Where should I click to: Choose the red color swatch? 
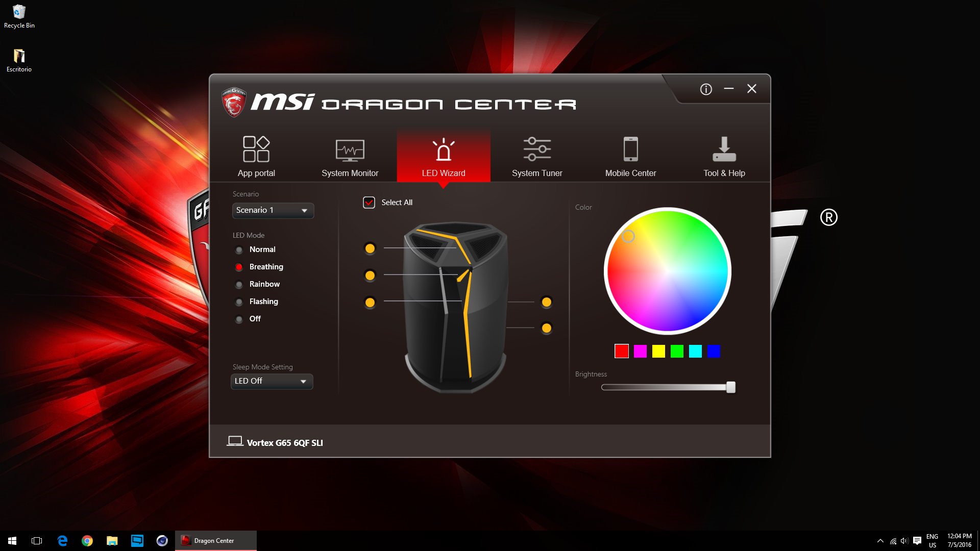622,351
